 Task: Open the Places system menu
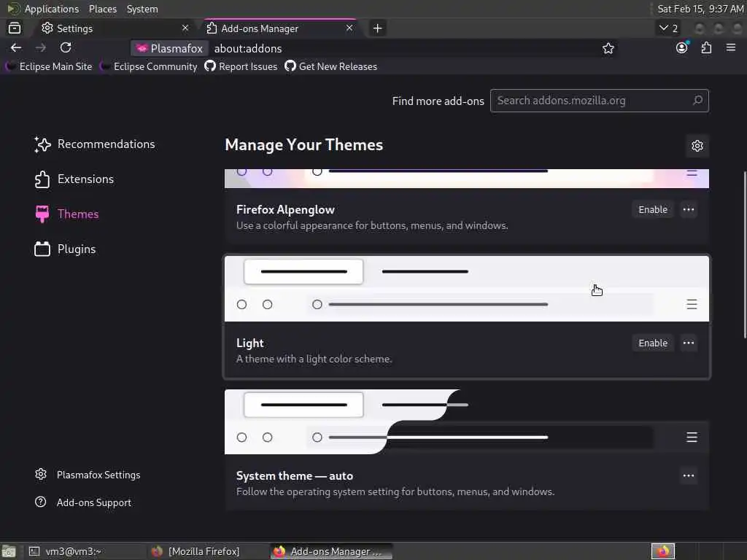coord(102,9)
